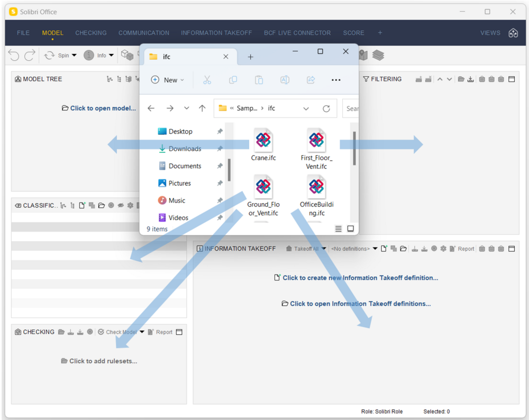This screenshot has width=529, height=420.
Task: Switch to the SCORE tab
Action: pos(353,33)
